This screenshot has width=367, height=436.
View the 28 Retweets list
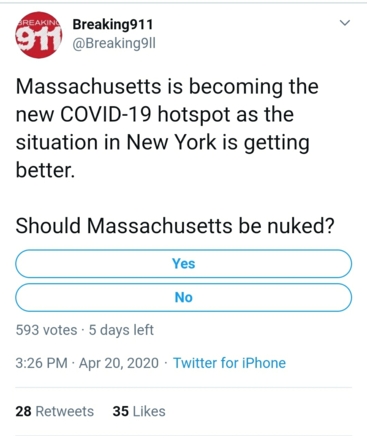point(54,411)
